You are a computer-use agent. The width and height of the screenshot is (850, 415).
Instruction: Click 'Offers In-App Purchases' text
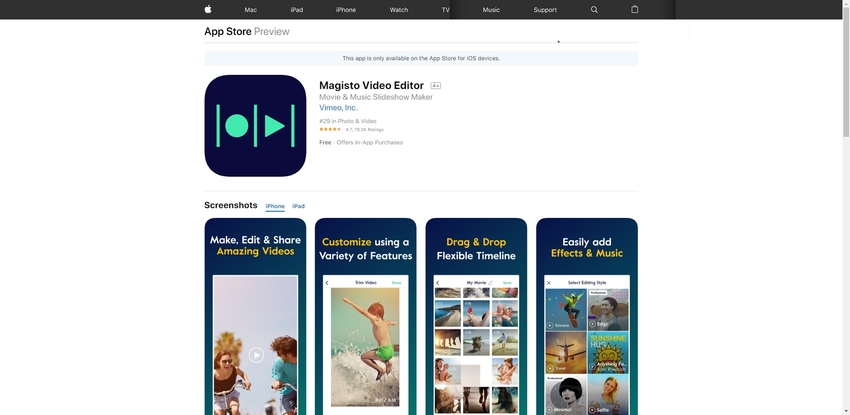370,142
